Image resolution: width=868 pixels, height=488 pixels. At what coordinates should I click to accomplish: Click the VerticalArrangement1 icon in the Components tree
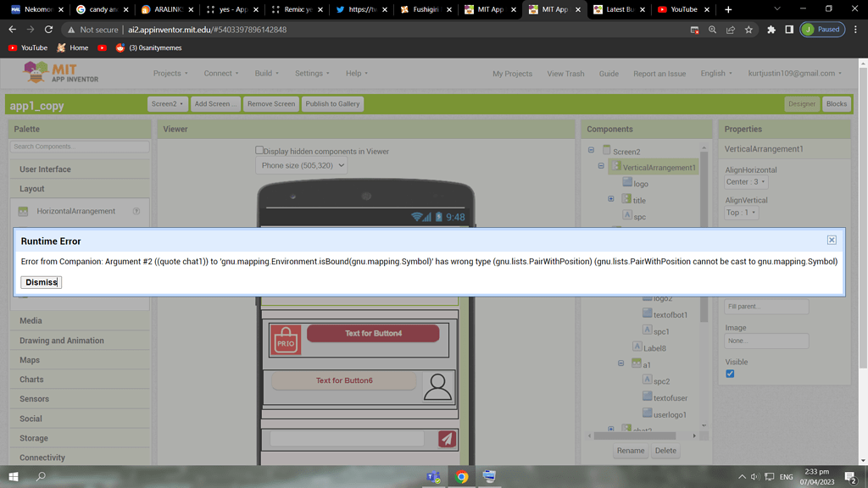click(615, 167)
